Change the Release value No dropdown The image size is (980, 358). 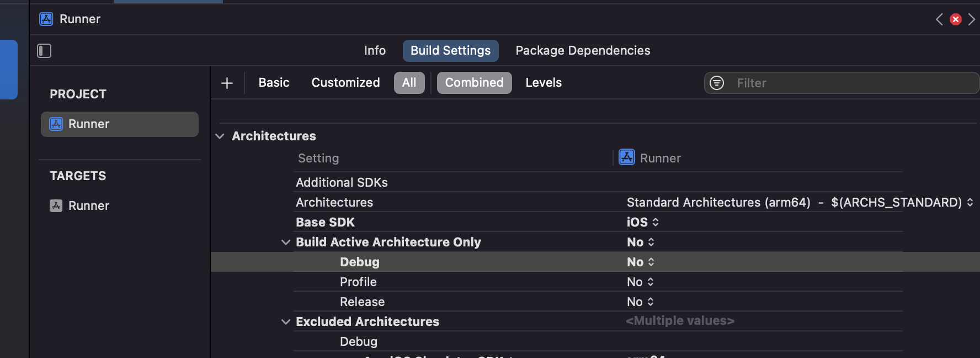click(640, 302)
